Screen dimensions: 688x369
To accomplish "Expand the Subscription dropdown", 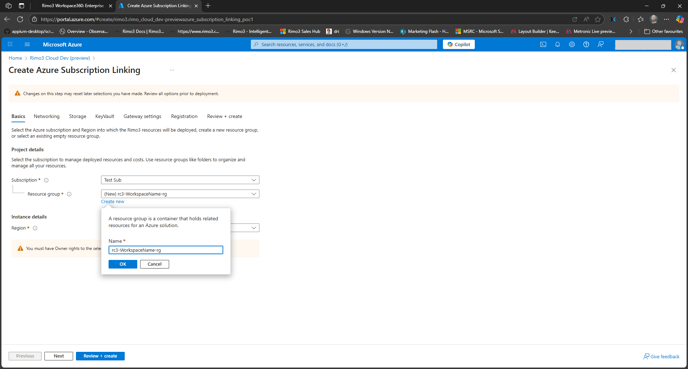I will tap(180, 180).
